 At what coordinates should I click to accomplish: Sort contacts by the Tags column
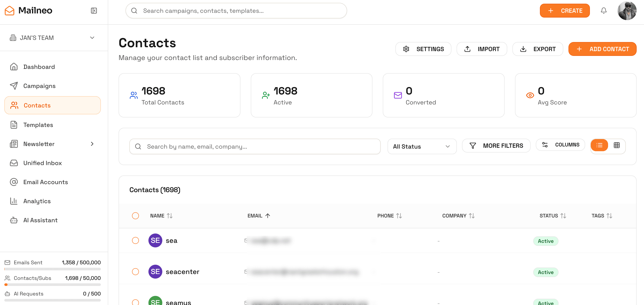pos(602,216)
